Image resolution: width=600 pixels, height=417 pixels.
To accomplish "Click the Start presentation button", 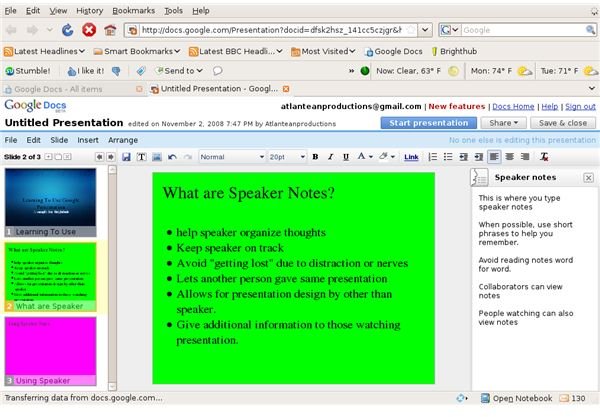I will 429,123.
